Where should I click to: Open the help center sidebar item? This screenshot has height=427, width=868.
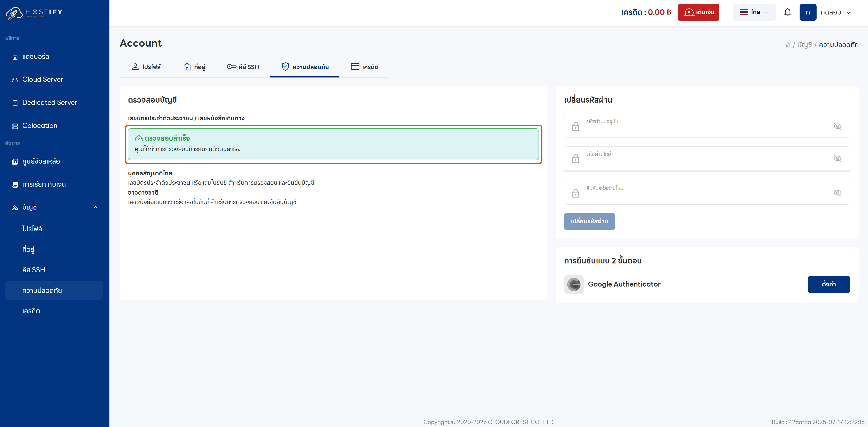pyautogui.click(x=41, y=162)
